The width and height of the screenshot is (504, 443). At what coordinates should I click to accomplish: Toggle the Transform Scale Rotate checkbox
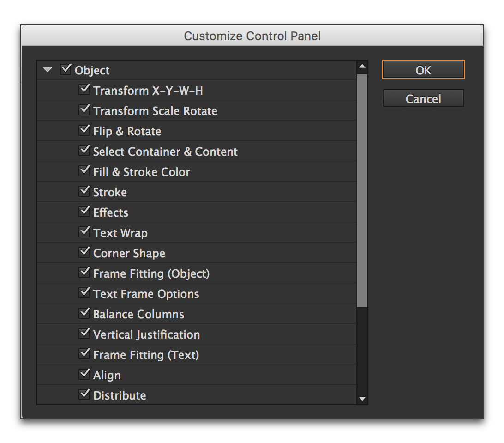tap(84, 109)
